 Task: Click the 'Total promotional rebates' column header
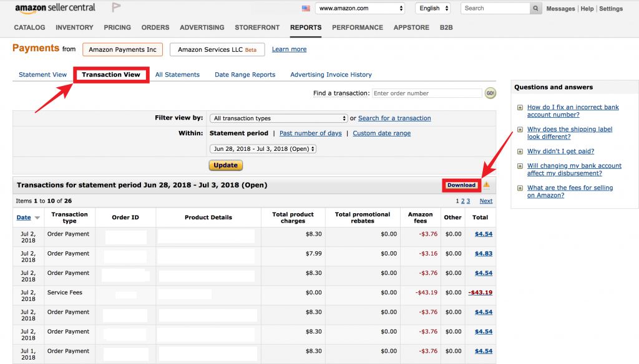pos(363,218)
